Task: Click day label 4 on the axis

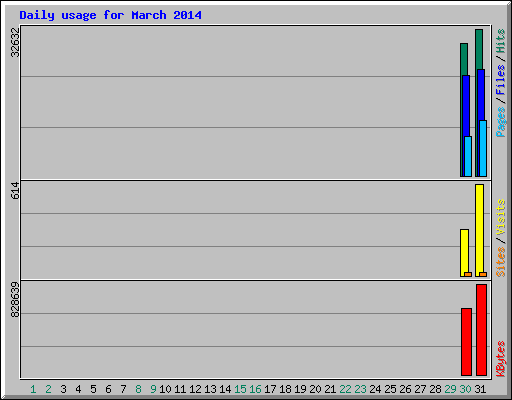Action: (x=78, y=389)
